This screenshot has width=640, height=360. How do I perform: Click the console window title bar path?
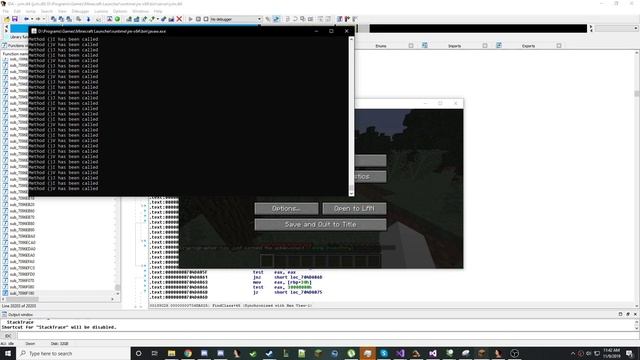point(102,31)
